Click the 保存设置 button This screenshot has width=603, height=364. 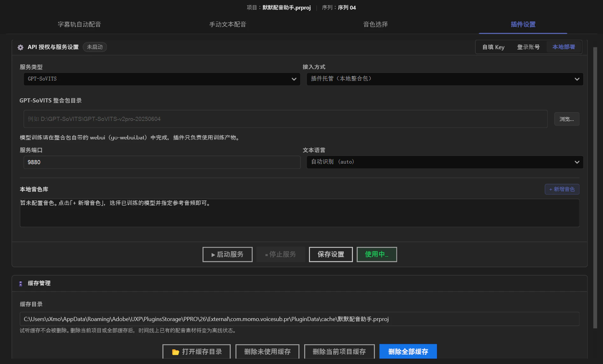pyautogui.click(x=331, y=255)
